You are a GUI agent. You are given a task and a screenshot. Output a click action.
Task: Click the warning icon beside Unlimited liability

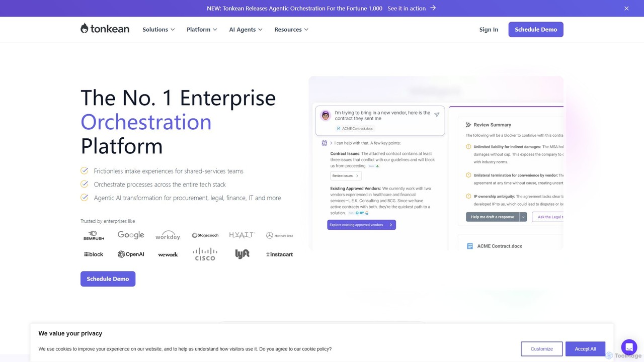468,147
